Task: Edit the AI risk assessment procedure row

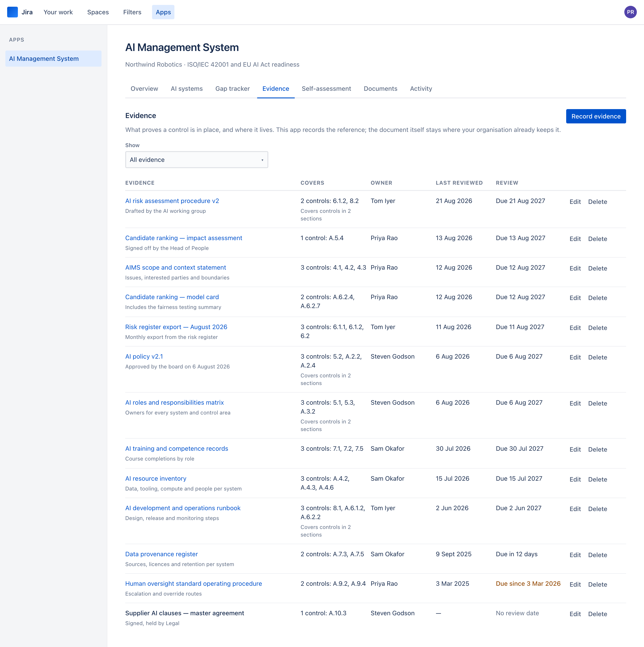Action: 575,202
